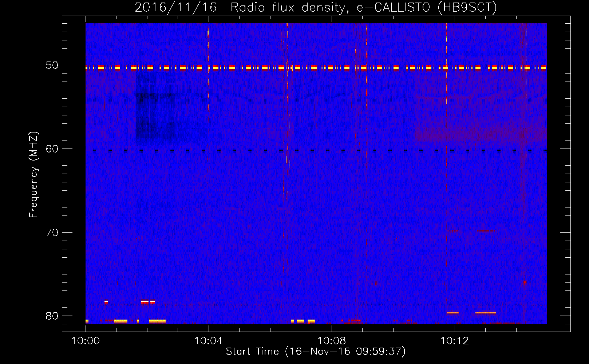Click the 'Start Time (16-Nov-16 09:59:37)' axis label
This screenshot has width=589, height=364.
[x=316, y=352]
